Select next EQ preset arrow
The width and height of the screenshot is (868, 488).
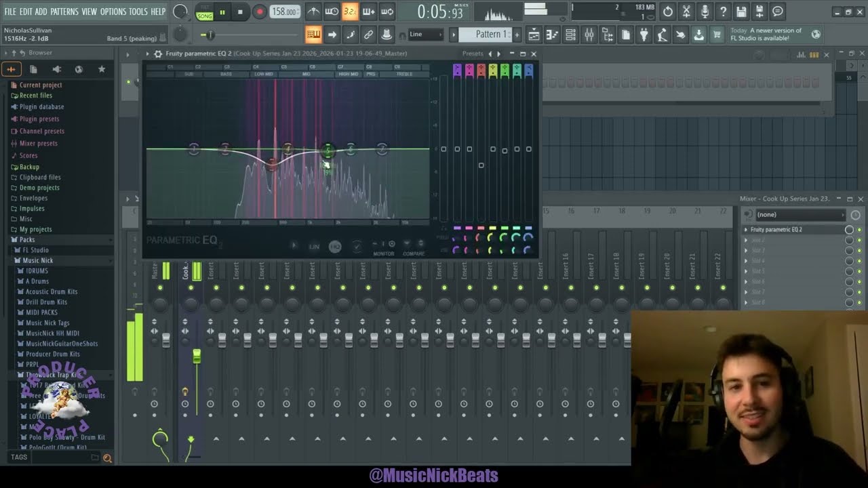(x=499, y=54)
